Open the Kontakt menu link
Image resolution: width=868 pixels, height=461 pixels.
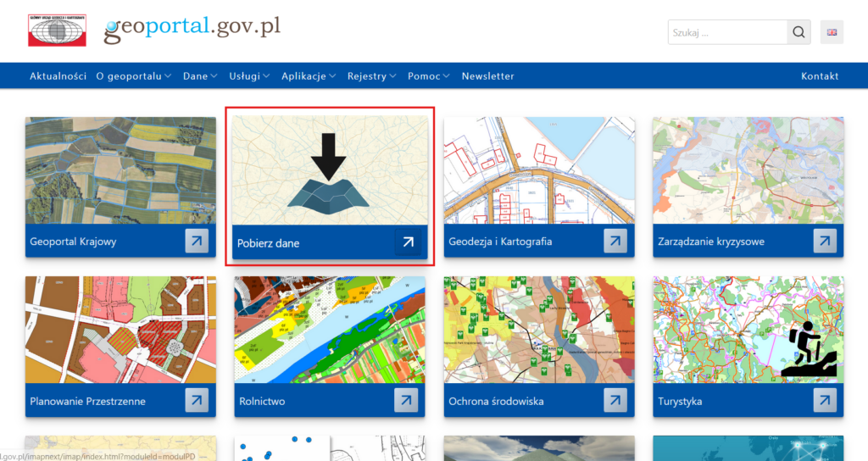(x=820, y=76)
